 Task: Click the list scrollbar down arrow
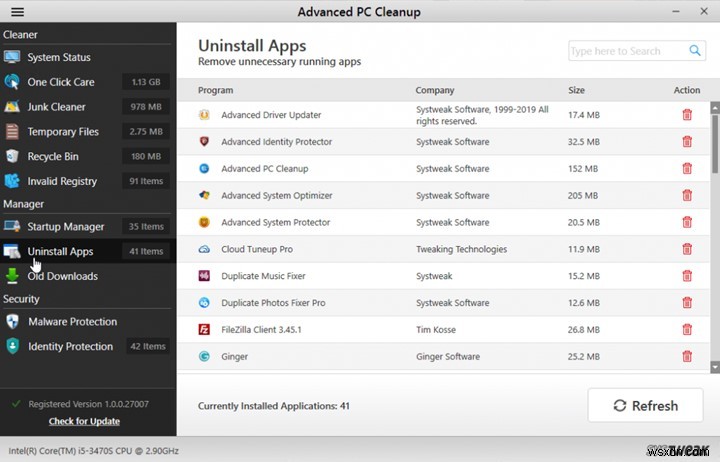point(715,367)
